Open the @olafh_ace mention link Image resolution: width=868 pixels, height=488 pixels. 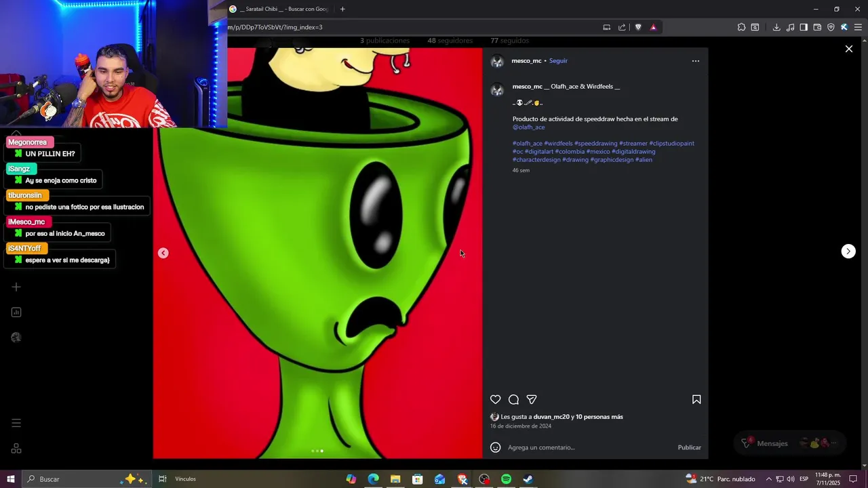coord(528,127)
